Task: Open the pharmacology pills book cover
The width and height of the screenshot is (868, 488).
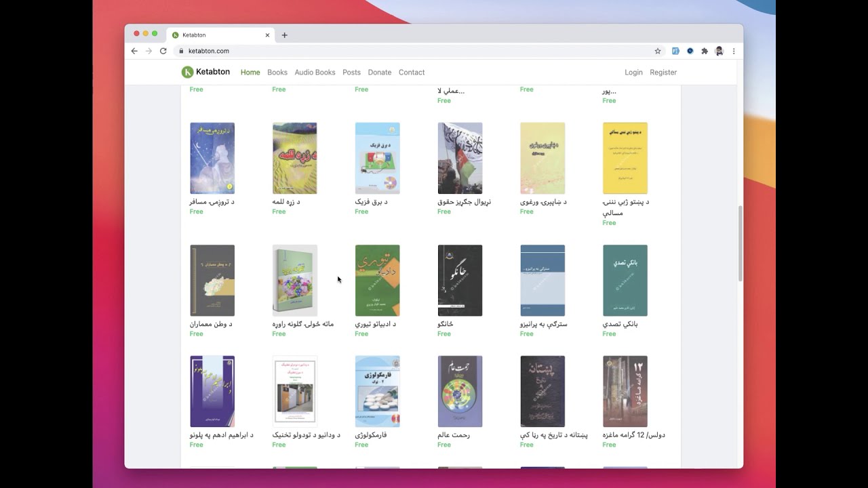Action: 378,392
